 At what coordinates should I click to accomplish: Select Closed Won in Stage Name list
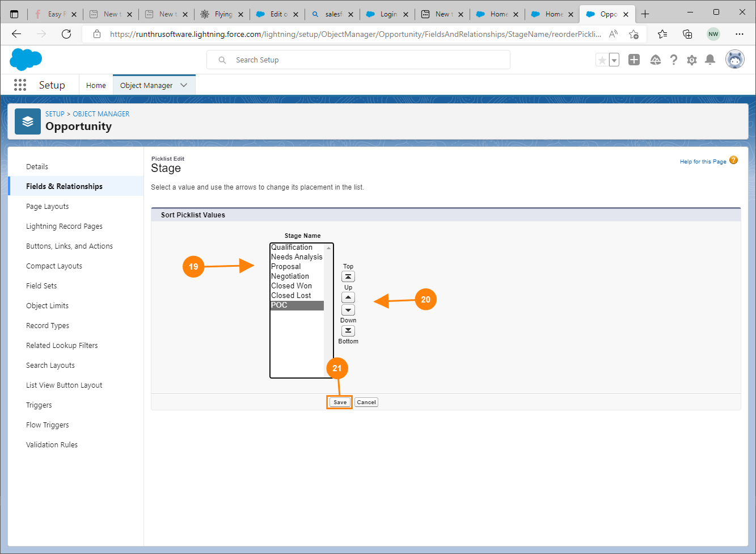292,286
